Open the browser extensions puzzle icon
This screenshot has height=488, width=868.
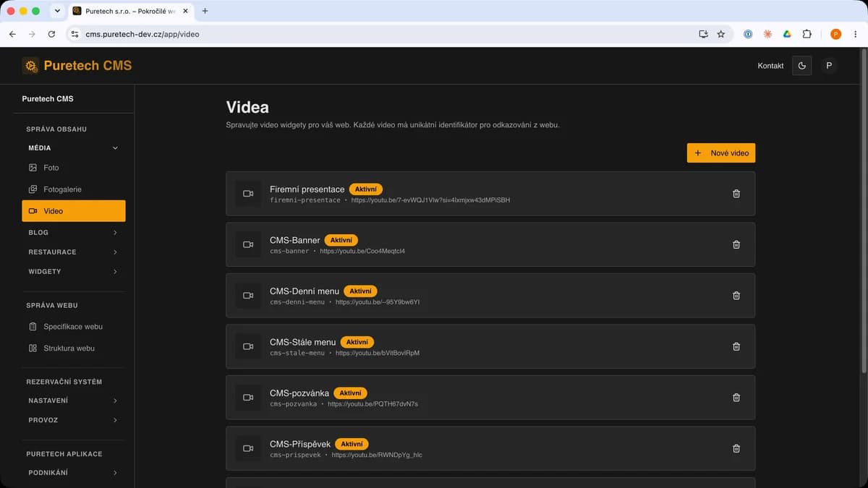pyautogui.click(x=807, y=34)
